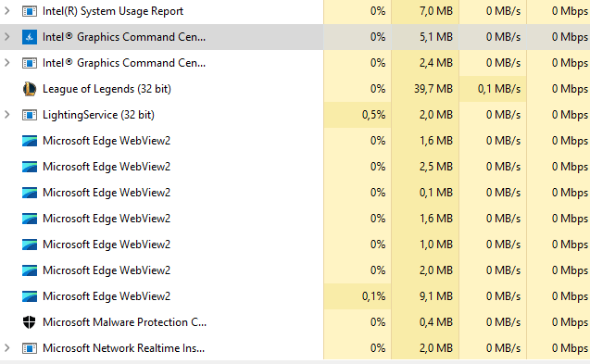
Task: Expand the Intel Graphics Command Center 2,4 MB row
Action: [6, 62]
